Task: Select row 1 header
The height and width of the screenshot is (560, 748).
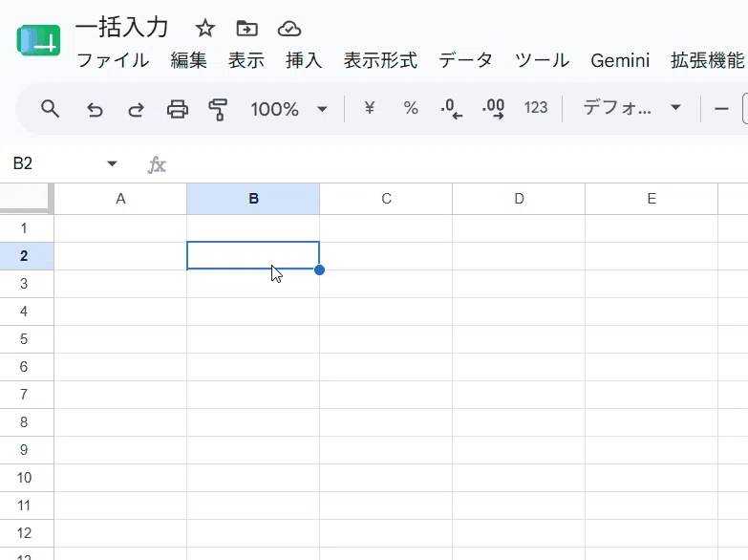Action: pos(27,228)
